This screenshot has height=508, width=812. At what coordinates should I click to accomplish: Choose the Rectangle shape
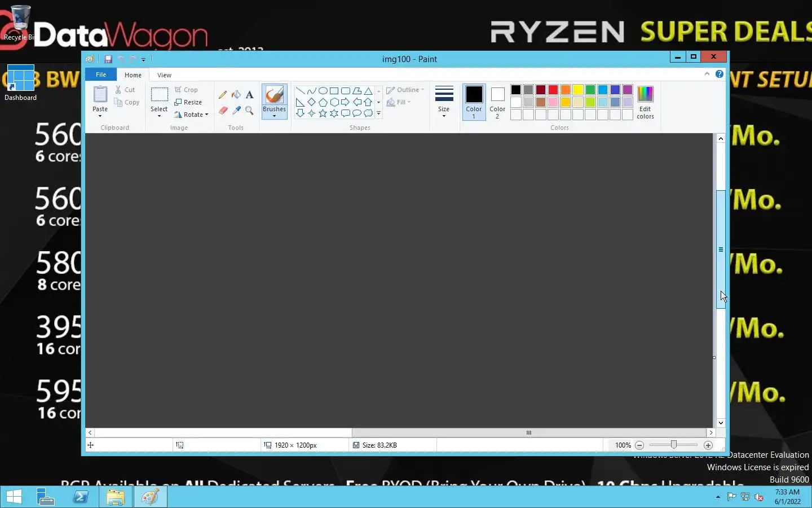[x=334, y=90]
